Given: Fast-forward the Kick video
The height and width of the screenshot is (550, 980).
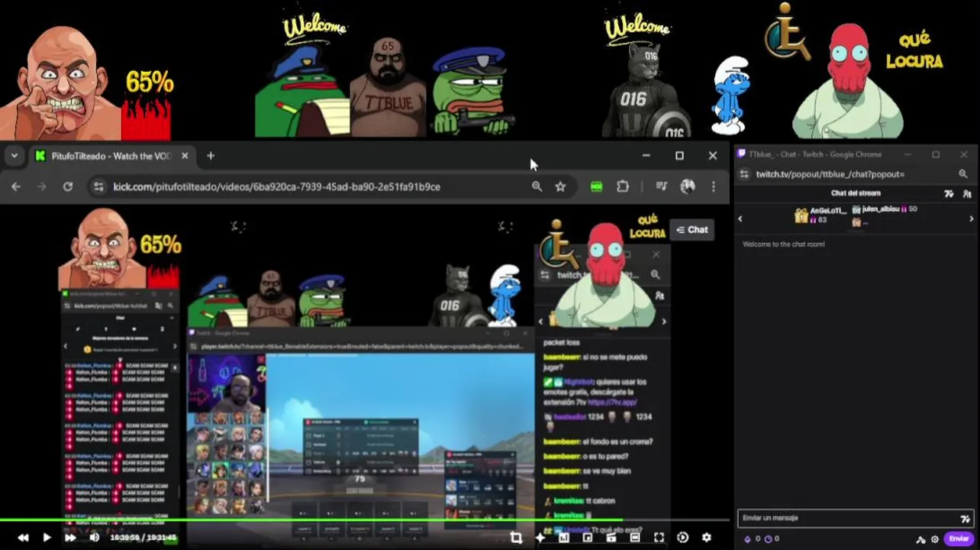Looking at the screenshot, I should tap(70, 538).
